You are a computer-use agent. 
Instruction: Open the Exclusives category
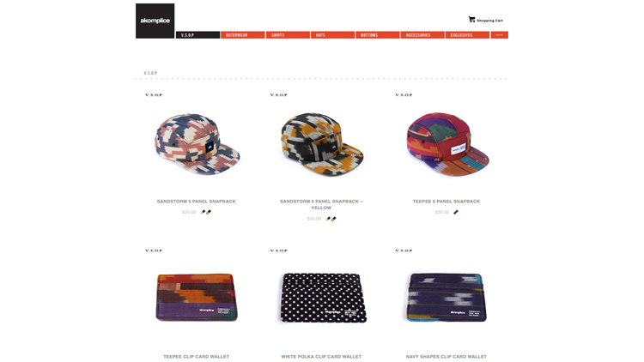click(x=467, y=35)
